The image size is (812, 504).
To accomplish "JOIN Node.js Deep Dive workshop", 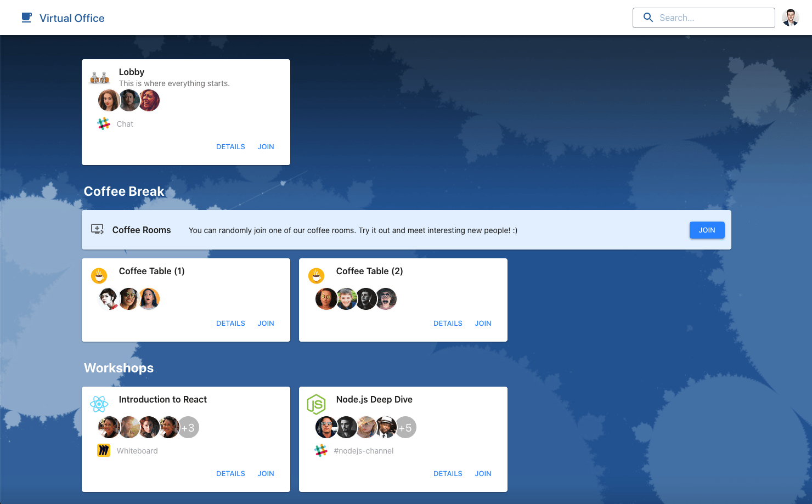I will tap(483, 474).
